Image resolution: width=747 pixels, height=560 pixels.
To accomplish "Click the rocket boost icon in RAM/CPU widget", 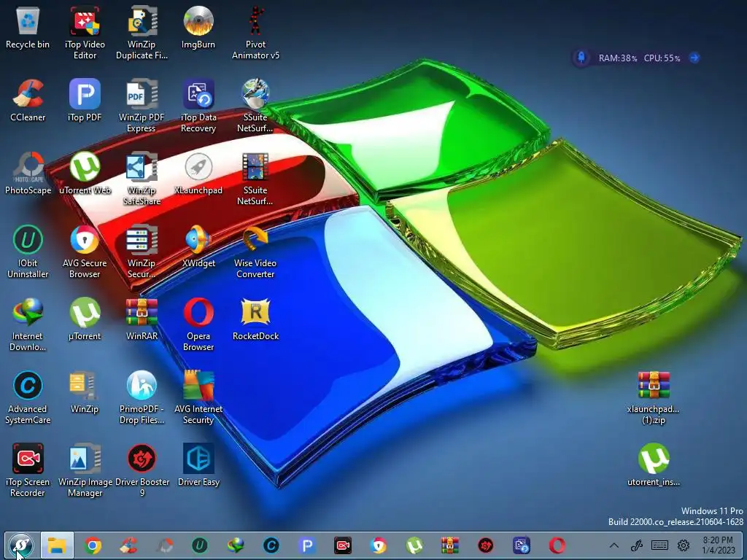I will click(581, 58).
